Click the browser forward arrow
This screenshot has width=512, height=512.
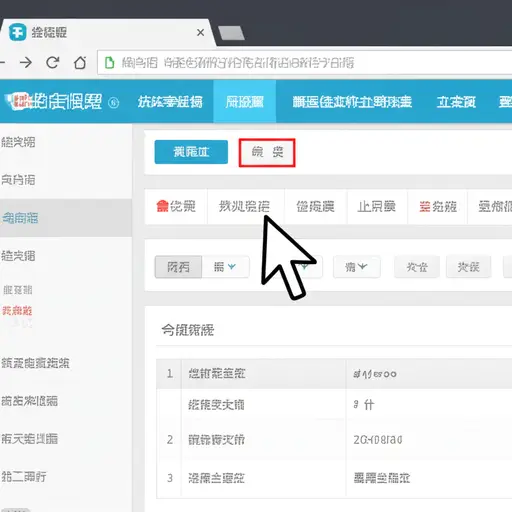point(26,62)
